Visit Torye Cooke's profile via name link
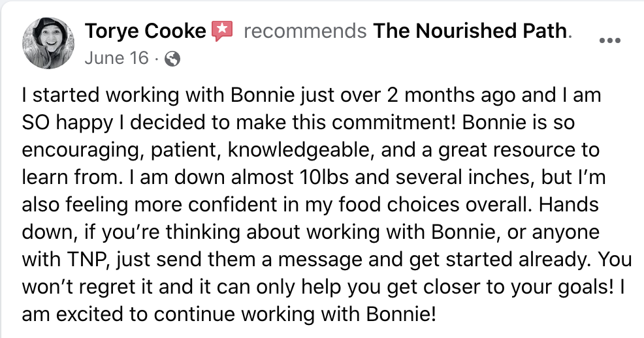The image size is (644, 338). click(x=146, y=31)
